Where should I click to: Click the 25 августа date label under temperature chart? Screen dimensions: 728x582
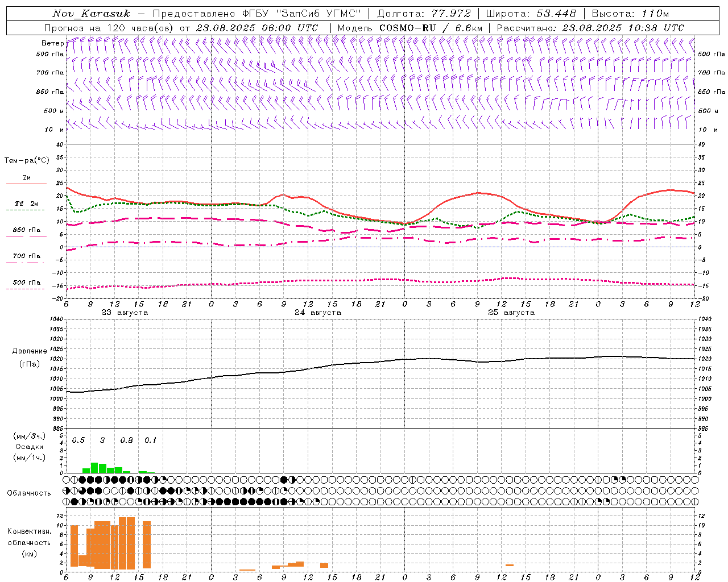pos(511,313)
